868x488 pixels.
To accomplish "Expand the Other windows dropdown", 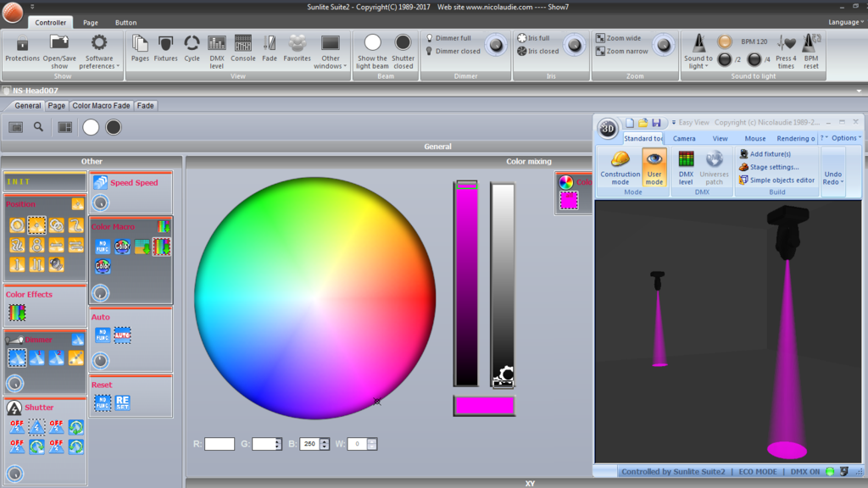I will [x=330, y=52].
